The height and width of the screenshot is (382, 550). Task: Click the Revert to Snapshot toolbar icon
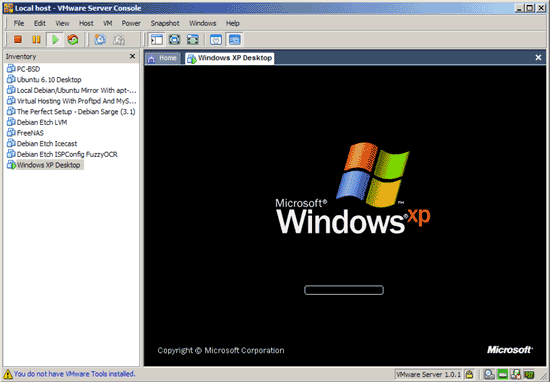[x=119, y=39]
